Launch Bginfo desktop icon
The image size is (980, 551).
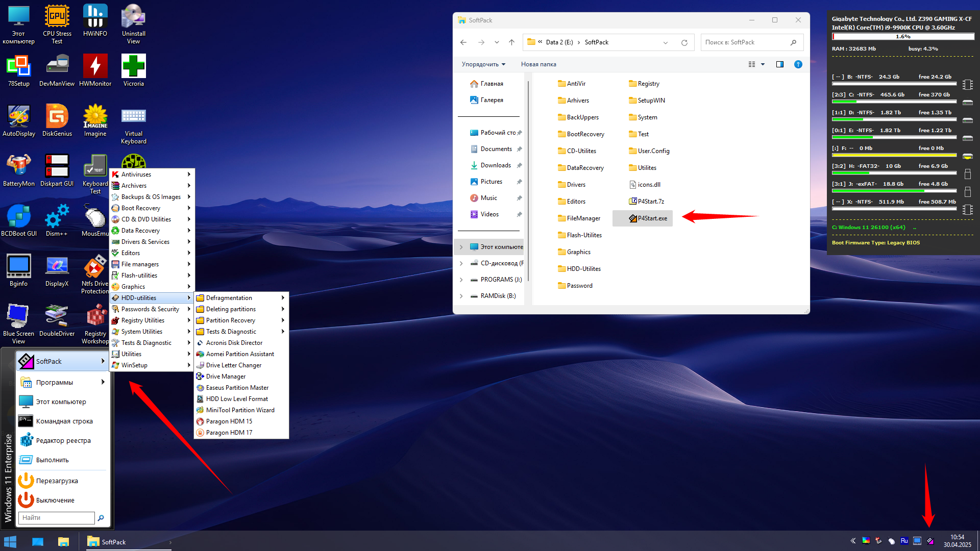pyautogui.click(x=19, y=270)
